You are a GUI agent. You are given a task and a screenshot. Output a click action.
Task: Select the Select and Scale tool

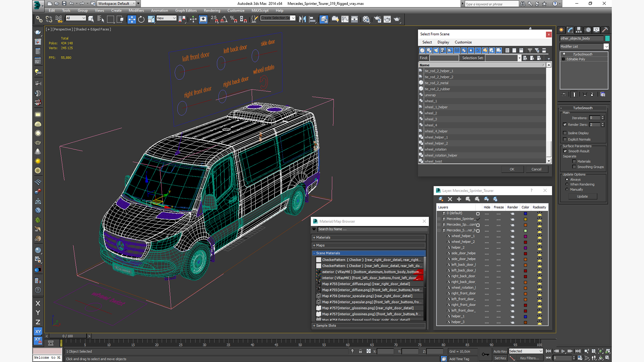point(151,19)
